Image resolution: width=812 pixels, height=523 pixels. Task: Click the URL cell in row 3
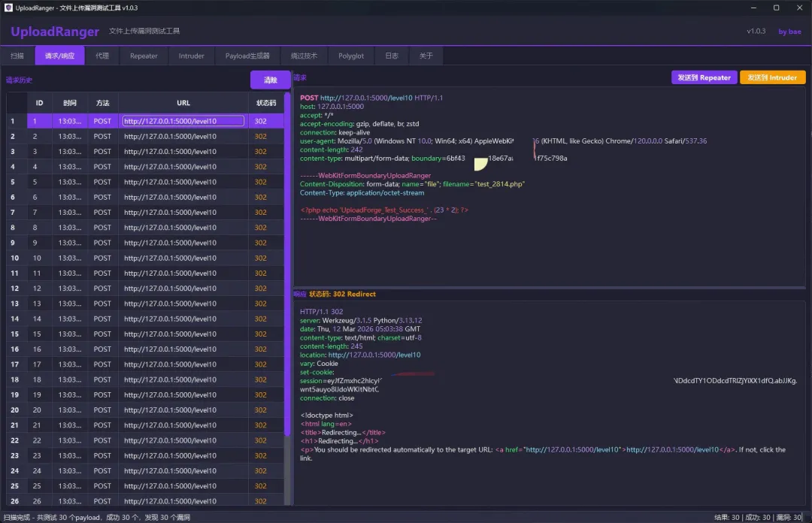coord(183,152)
